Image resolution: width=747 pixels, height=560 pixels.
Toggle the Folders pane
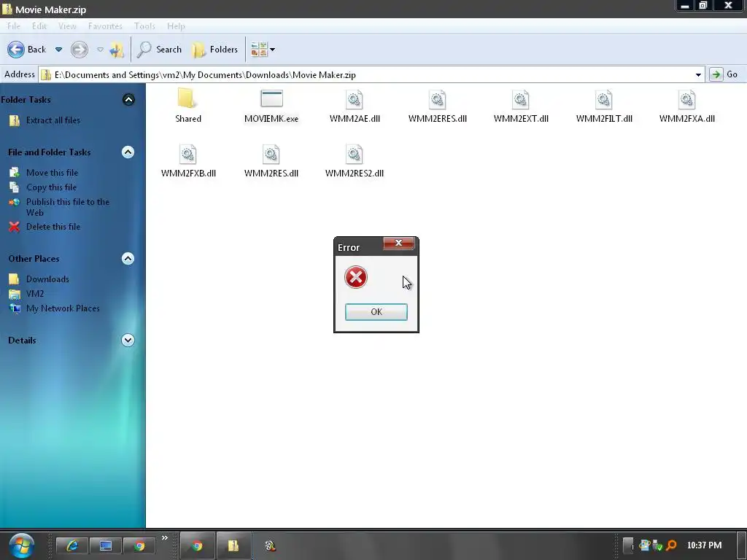point(215,50)
